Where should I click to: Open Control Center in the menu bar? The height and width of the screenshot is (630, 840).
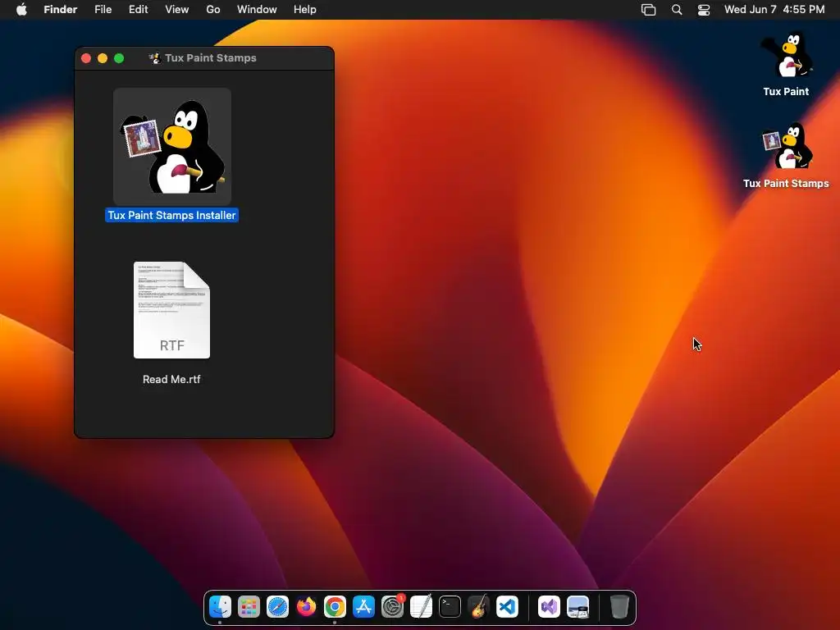pos(703,10)
